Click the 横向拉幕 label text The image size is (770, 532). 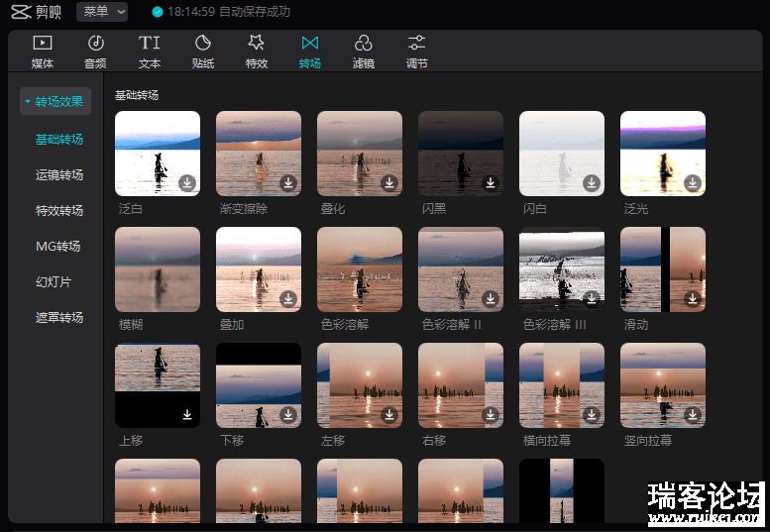click(x=547, y=441)
